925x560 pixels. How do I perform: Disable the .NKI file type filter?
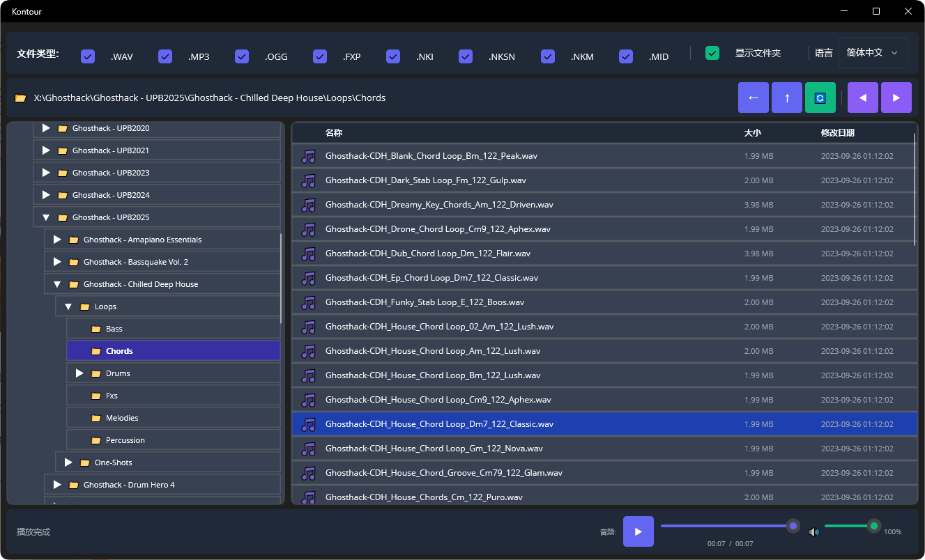click(393, 56)
